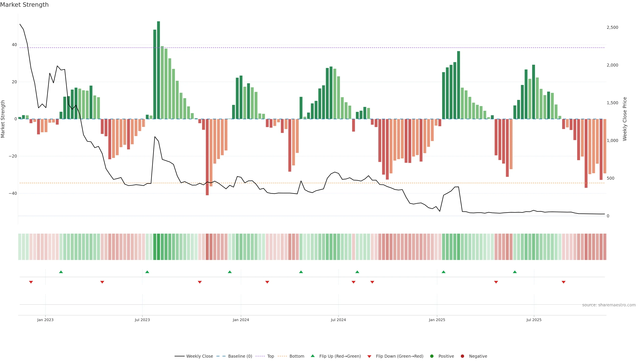The height and width of the screenshot is (362, 644).
Task: Click the rightmost red flip-down triangle marker
Action: tap(563, 282)
